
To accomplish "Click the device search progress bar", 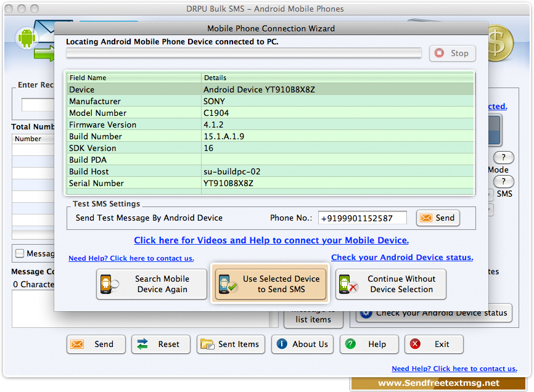I will point(244,53).
